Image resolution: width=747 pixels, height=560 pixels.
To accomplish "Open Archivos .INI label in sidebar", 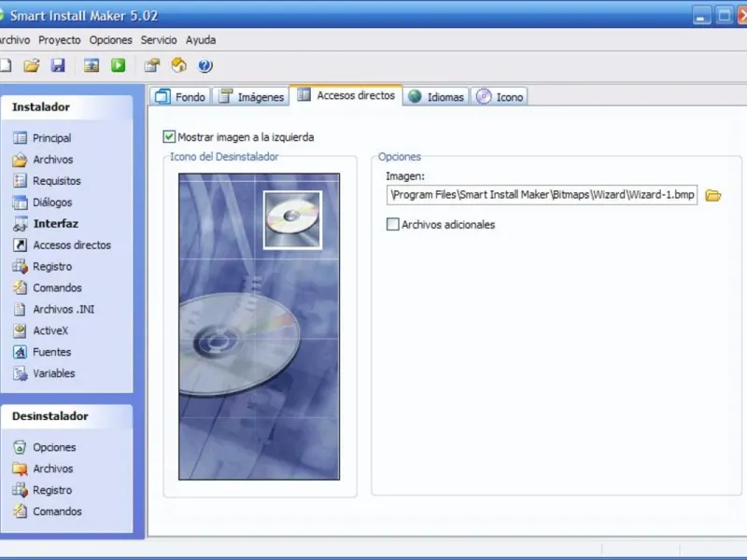I will click(63, 310).
